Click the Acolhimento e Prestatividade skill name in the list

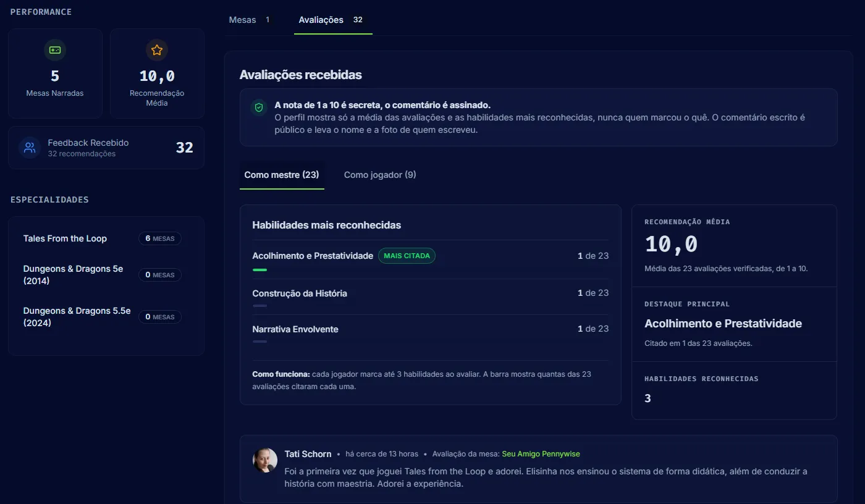coord(313,256)
